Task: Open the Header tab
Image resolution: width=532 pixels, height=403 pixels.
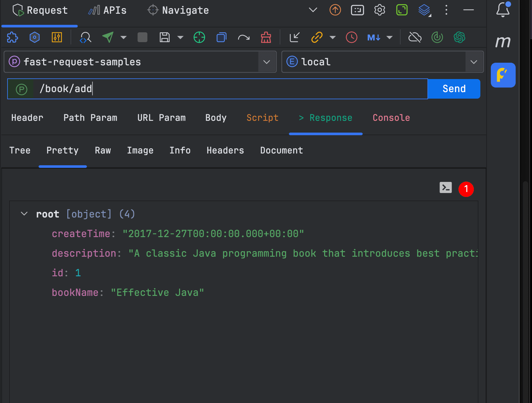Action: click(27, 118)
